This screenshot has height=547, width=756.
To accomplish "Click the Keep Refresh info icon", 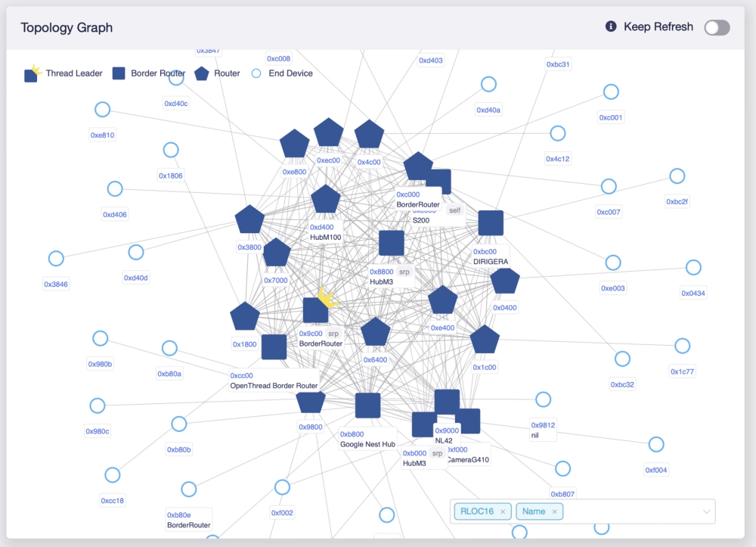I will click(x=611, y=26).
